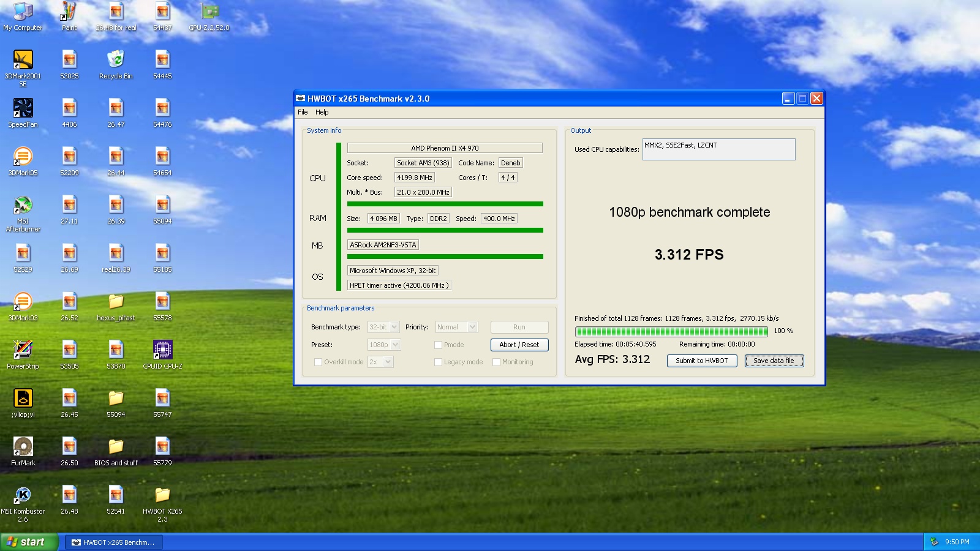Click the HPET timer active value

coord(399,285)
